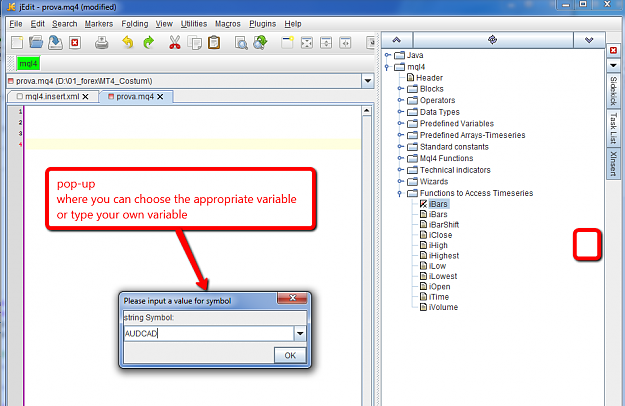The image size is (625, 406).
Task: Undo the last edit
Action: click(128, 42)
